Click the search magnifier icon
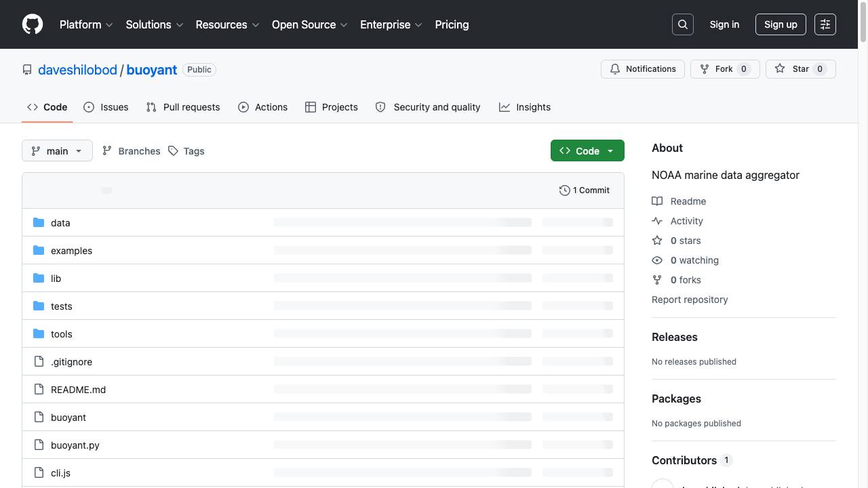This screenshot has height=488, width=868. 683,24
